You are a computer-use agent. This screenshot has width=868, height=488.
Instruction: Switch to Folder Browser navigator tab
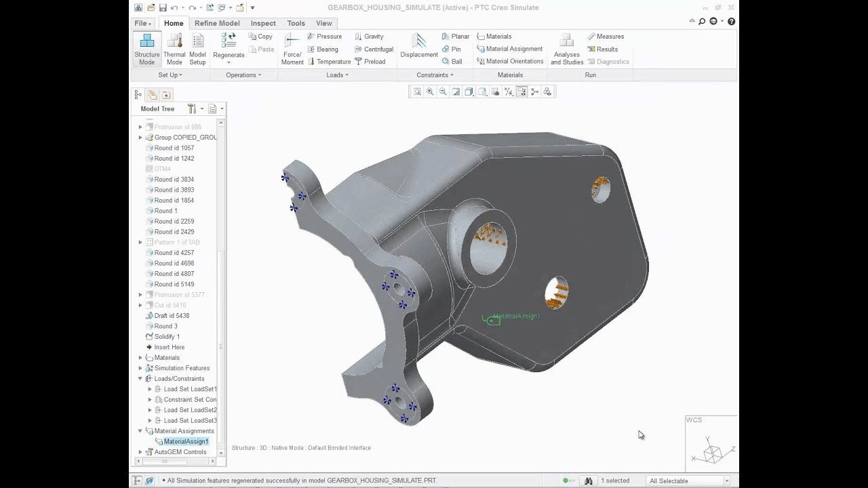click(x=152, y=95)
